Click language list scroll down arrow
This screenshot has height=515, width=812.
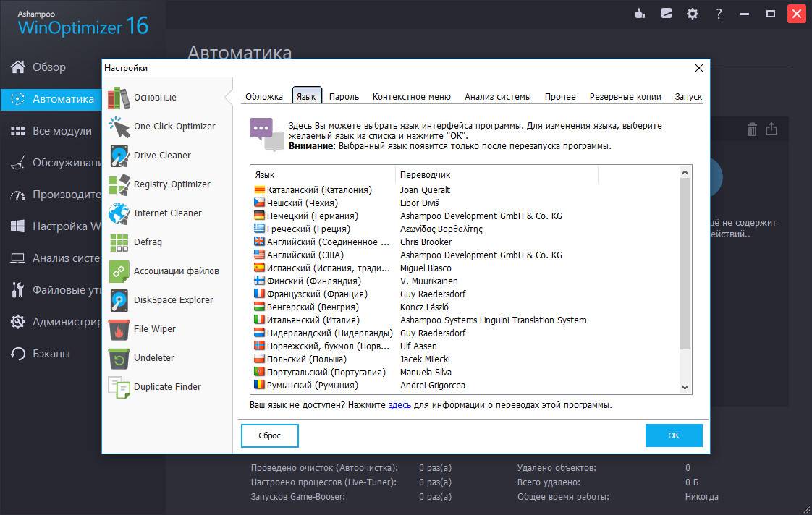[x=685, y=387]
